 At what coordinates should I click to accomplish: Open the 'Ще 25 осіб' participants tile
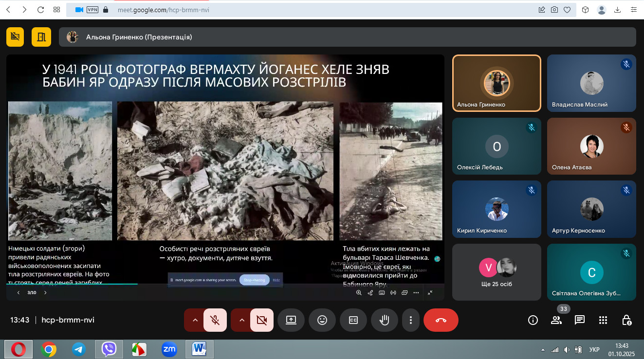click(497, 272)
